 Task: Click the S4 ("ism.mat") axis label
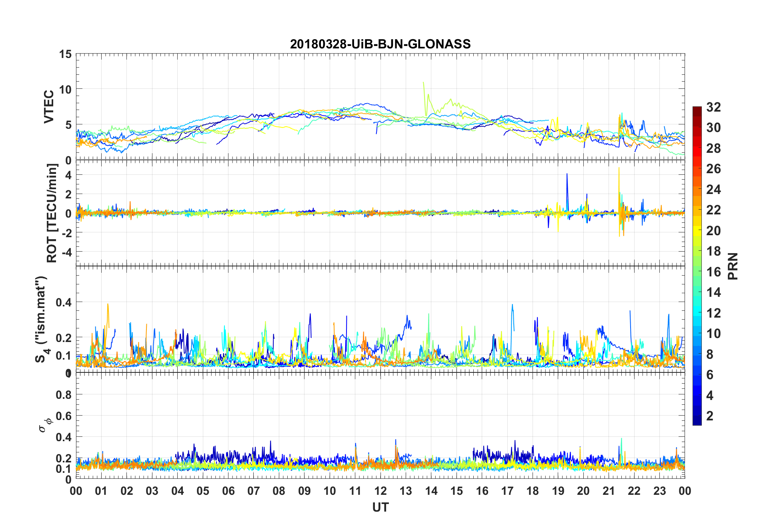(x=42, y=320)
